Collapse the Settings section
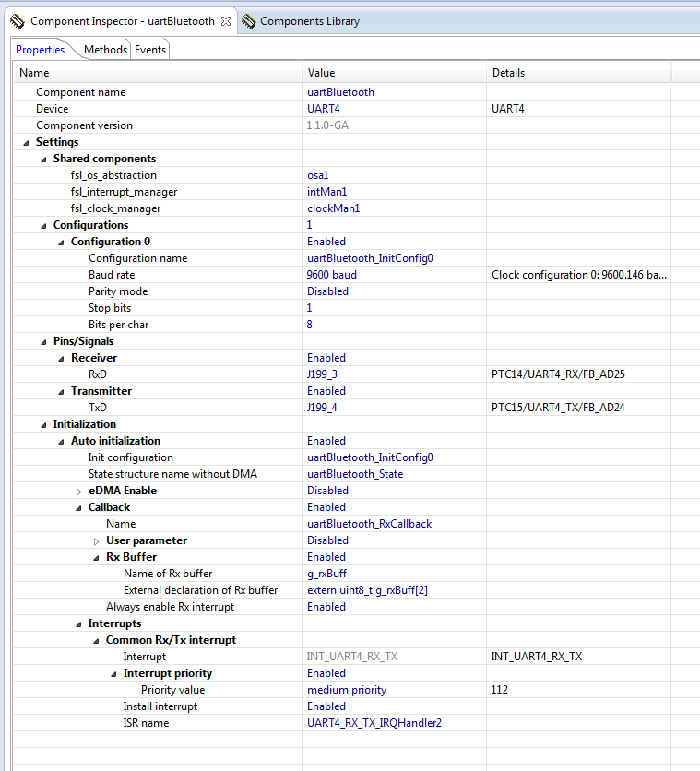This screenshot has height=771, width=700. coord(26,142)
